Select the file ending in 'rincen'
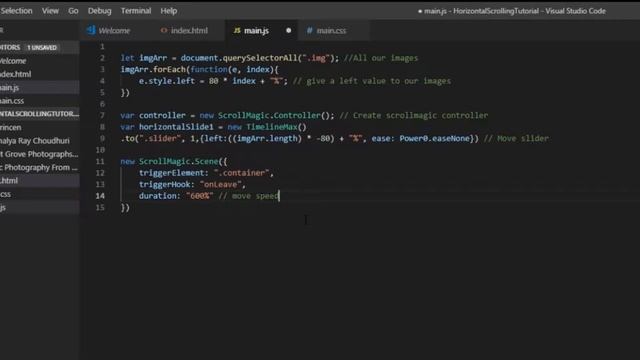 coord(40,127)
